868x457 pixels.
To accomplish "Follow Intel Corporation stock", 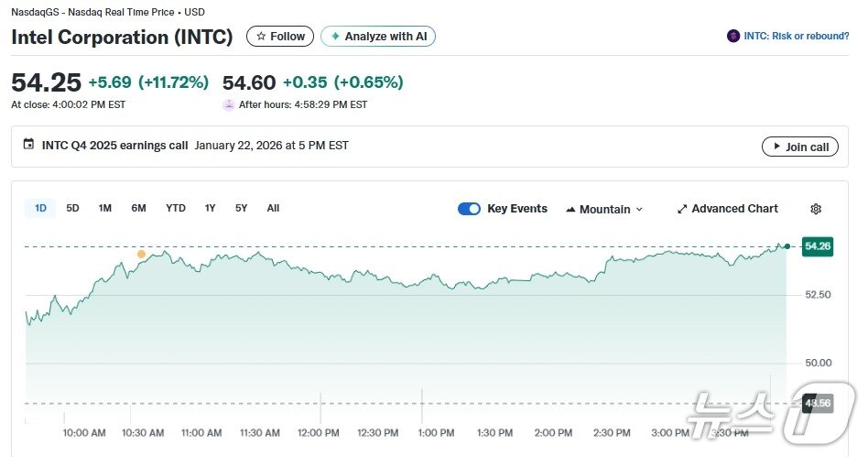I will [280, 37].
